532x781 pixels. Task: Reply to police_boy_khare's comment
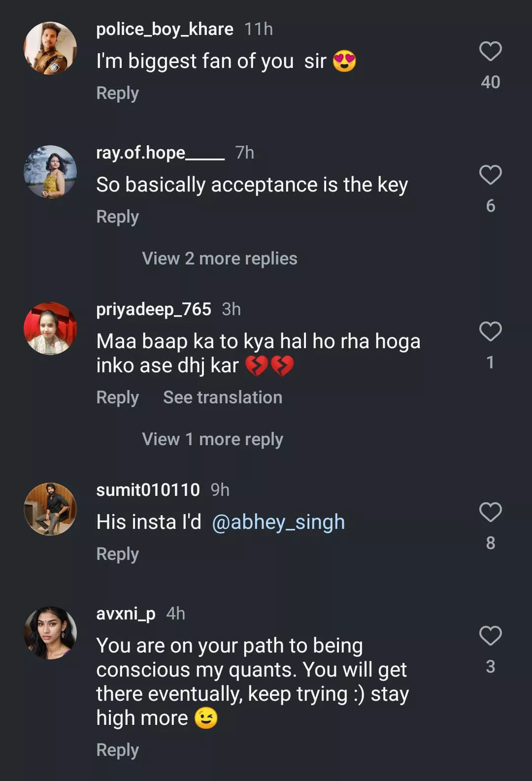pos(117,93)
